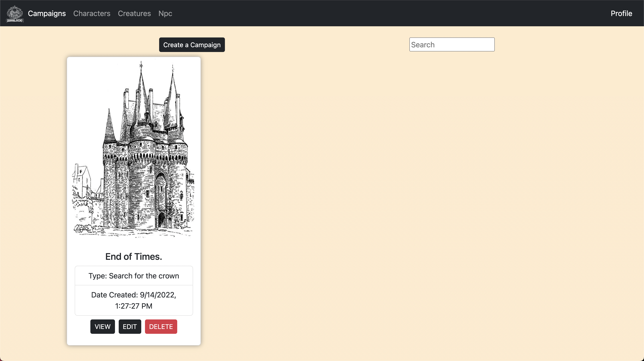
Task: Focus the search box to filter campaigns
Action: tap(452, 44)
